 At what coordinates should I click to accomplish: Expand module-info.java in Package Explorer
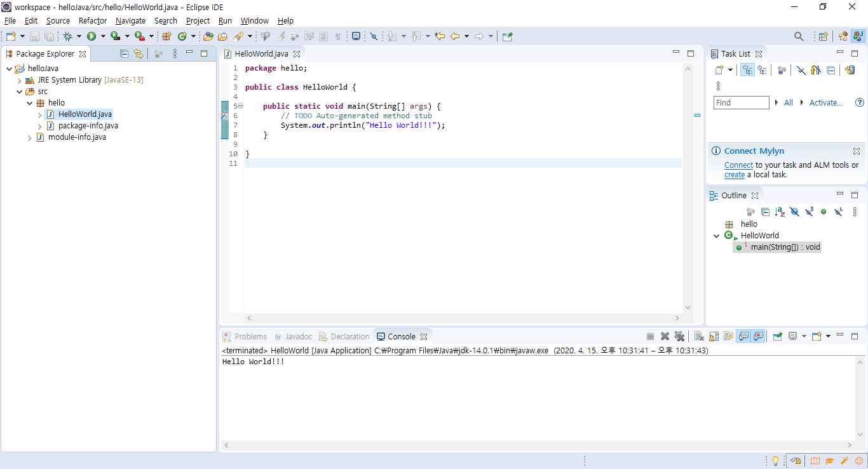[x=30, y=137]
